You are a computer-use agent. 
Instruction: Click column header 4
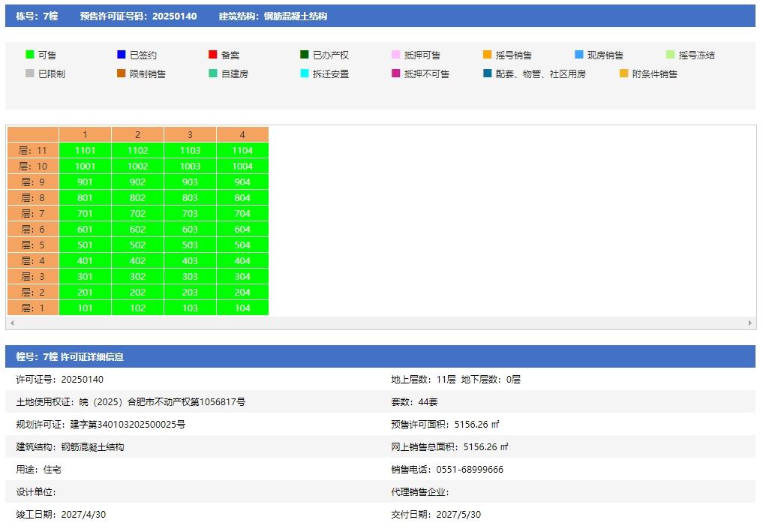coord(242,134)
